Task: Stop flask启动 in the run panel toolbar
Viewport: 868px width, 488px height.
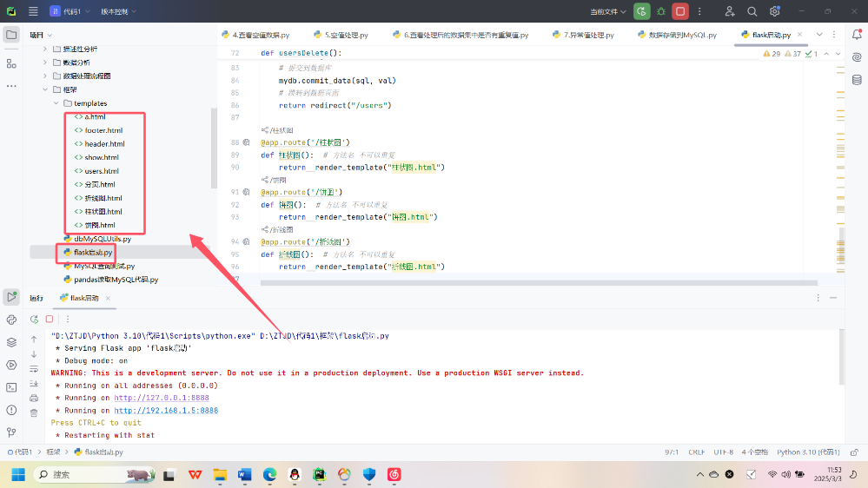Action: [x=50, y=320]
